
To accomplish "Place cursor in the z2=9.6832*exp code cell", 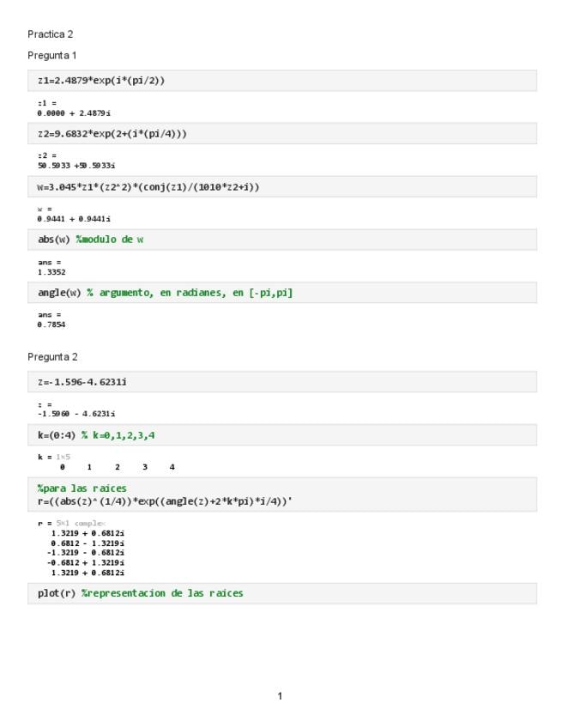I will tap(281, 134).
